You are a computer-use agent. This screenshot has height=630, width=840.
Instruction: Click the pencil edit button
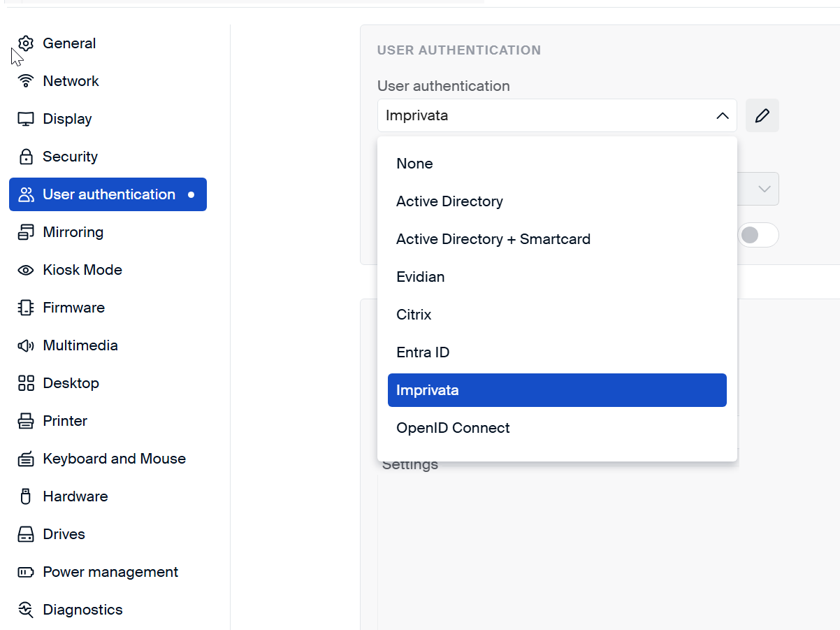tap(762, 115)
